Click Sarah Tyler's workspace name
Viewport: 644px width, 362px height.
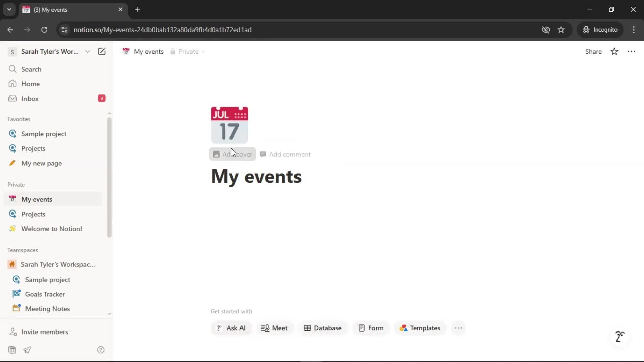tap(50, 51)
